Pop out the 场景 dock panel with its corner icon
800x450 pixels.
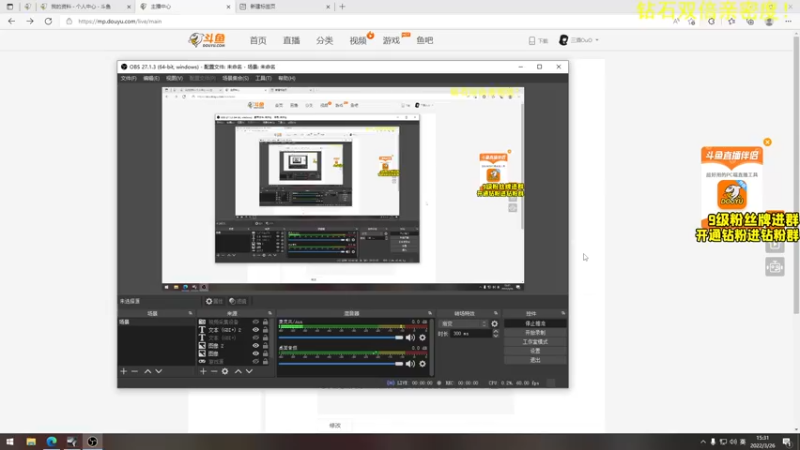click(190, 313)
